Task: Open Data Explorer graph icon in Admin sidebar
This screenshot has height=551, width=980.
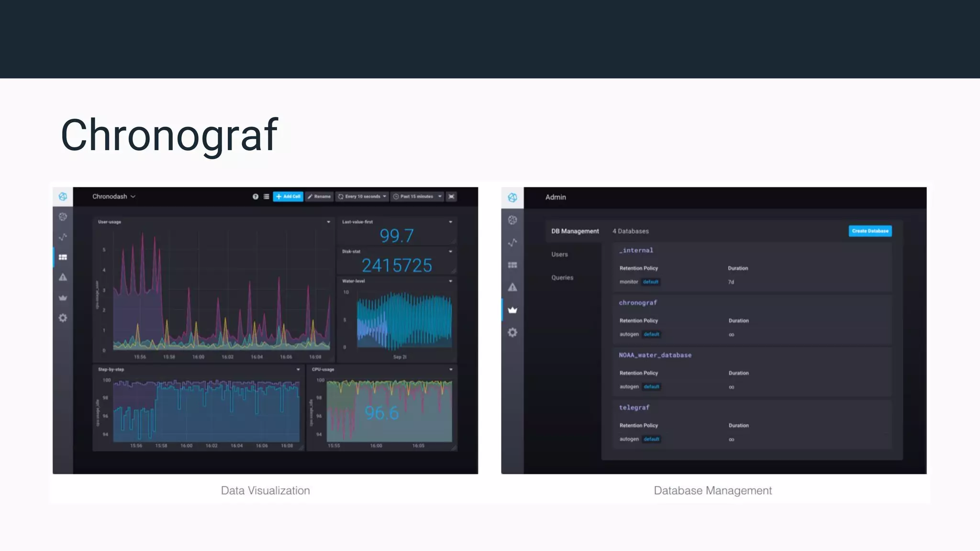Action: coord(512,242)
